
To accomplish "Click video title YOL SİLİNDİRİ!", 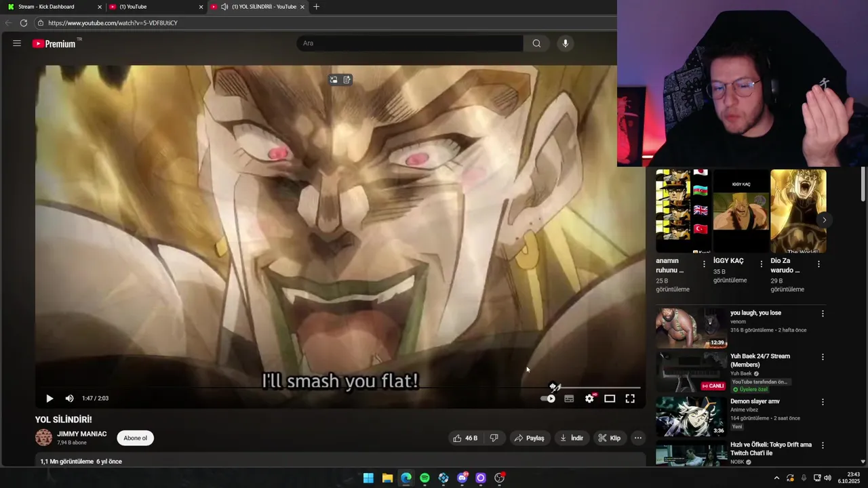I will point(63,420).
